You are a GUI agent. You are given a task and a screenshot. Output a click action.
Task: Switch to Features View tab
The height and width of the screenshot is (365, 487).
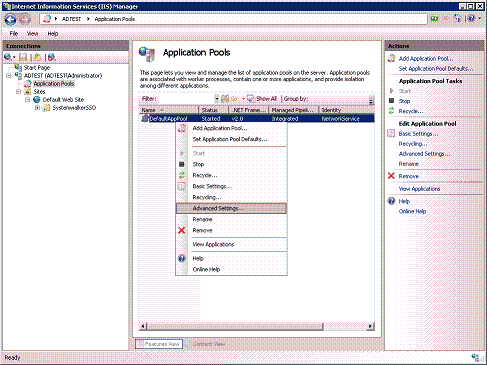tap(159, 344)
